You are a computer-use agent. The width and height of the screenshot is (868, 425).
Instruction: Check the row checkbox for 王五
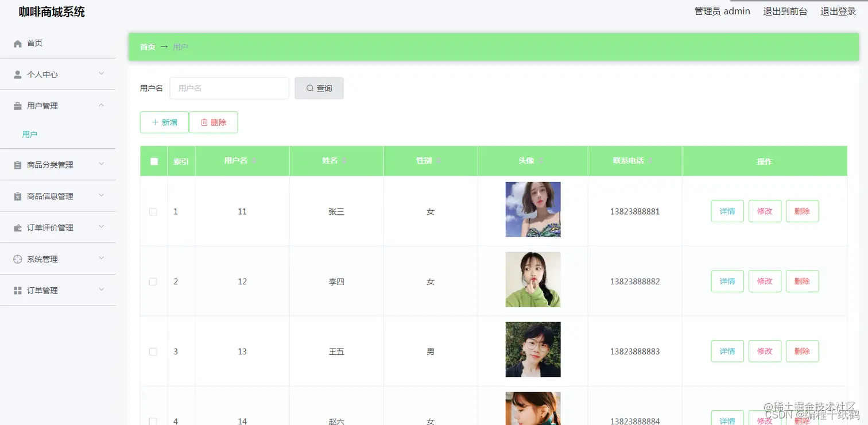pos(153,351)
